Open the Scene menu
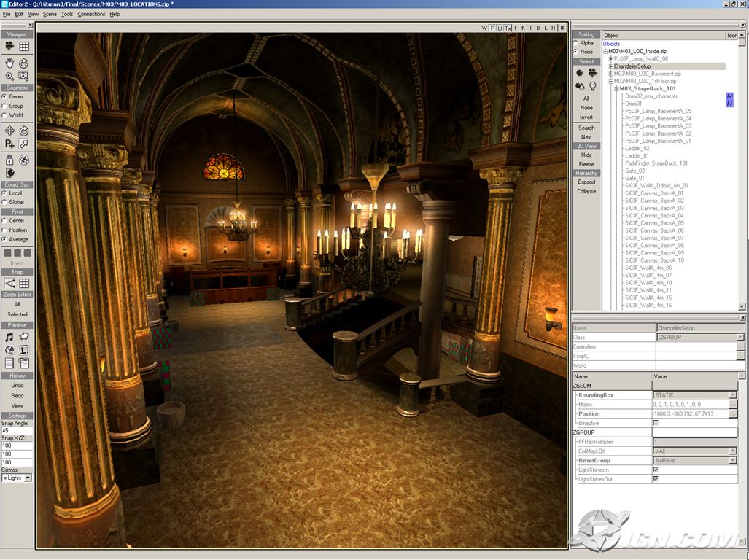749x560 pixels. (50, 14)
